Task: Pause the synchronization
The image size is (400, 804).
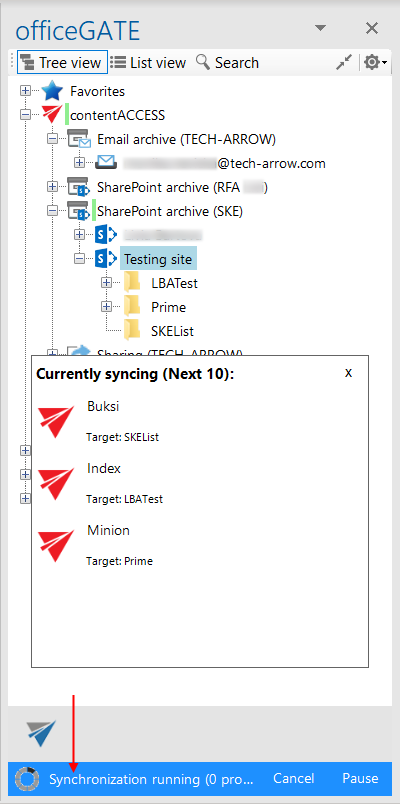Action: pos(360,778)
